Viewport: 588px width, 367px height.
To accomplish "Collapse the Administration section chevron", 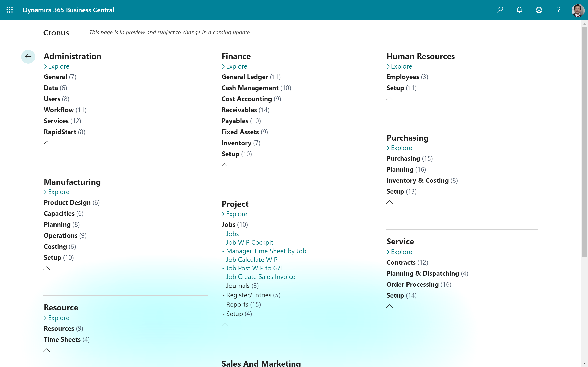I will pyautogui.click(x=47, y=143).
